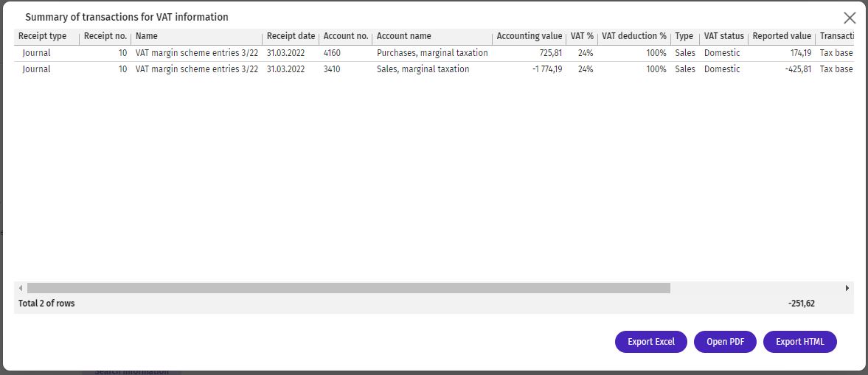Click the Account name column header
Image resolution: width=868 pixels, height=375 pixels.
tap(403, 36)
